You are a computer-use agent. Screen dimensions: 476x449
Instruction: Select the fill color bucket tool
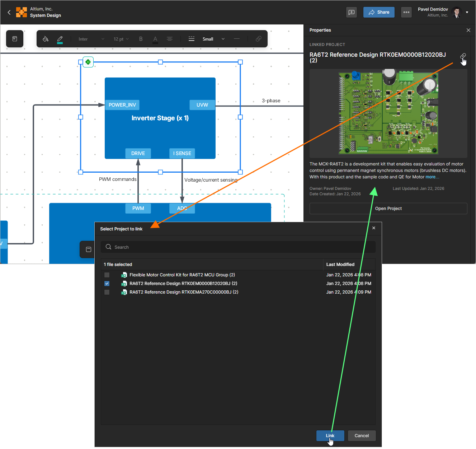coord(46,39)
